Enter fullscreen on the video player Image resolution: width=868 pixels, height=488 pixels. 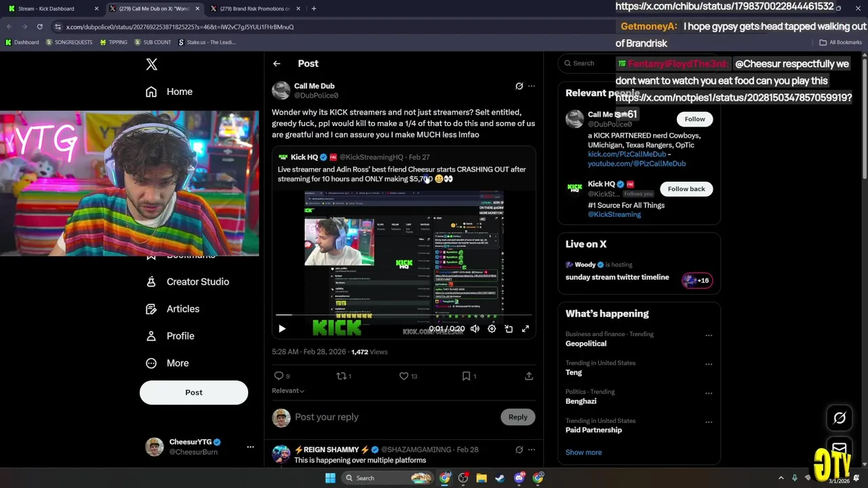[526, 329]
